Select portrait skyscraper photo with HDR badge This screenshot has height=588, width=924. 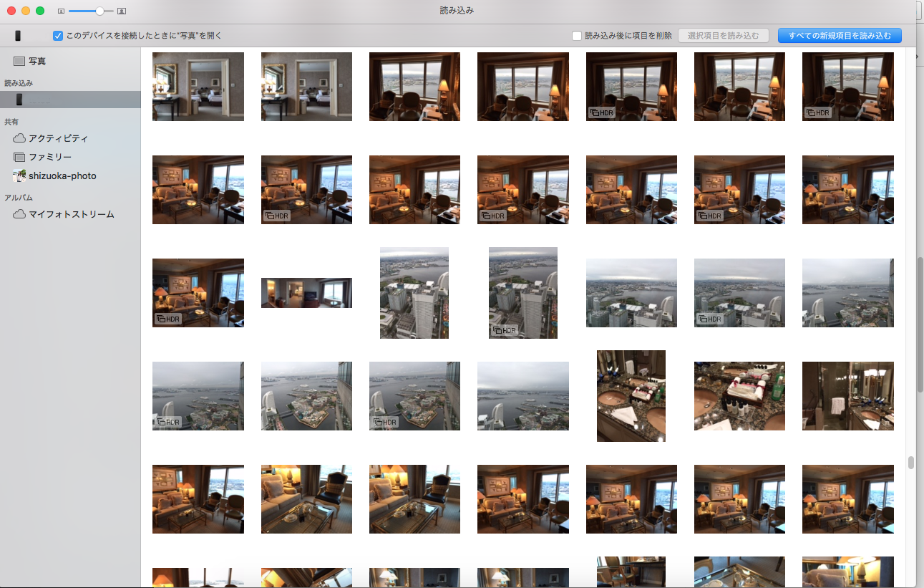tap(523, 293)
